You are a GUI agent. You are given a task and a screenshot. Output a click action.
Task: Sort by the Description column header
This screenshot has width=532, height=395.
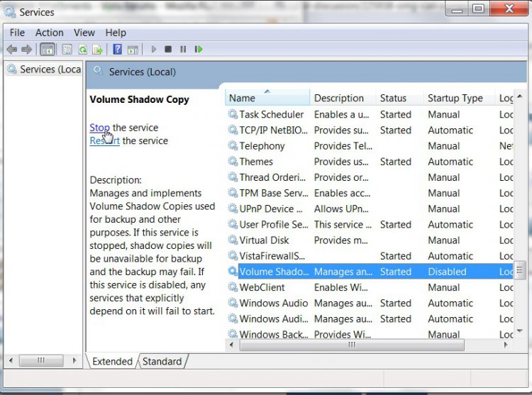(343, 98)
